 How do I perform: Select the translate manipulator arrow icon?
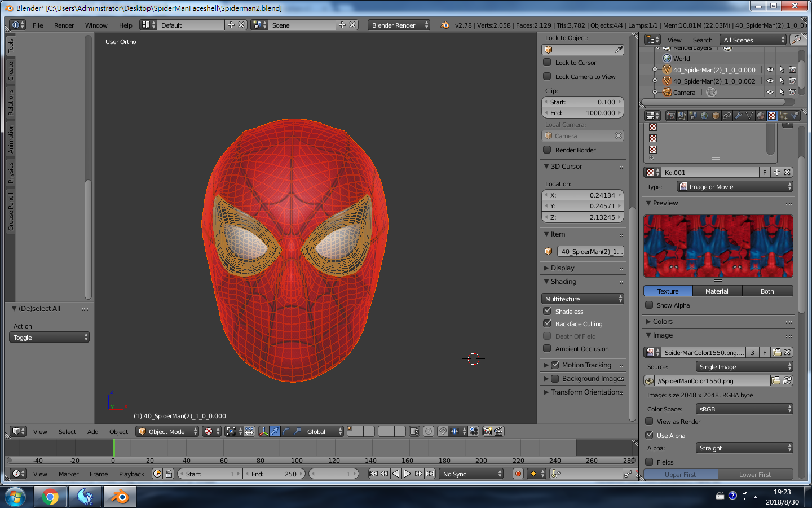click(275, 431)
